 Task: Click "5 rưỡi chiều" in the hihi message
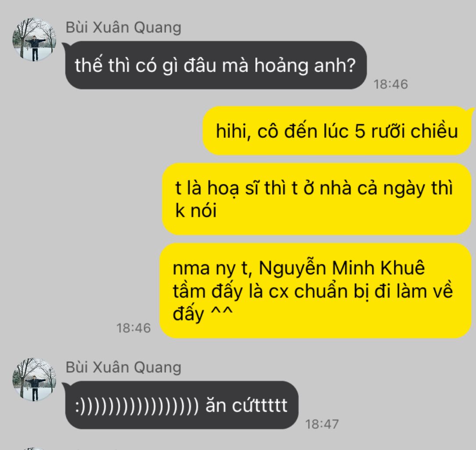click(406, 131)
